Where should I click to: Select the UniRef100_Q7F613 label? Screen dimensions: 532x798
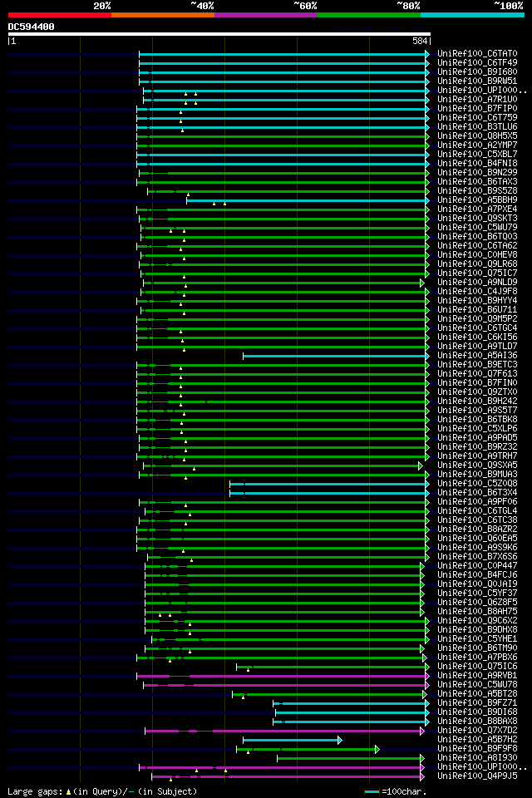pyautogui.click(x=477, y=374)
